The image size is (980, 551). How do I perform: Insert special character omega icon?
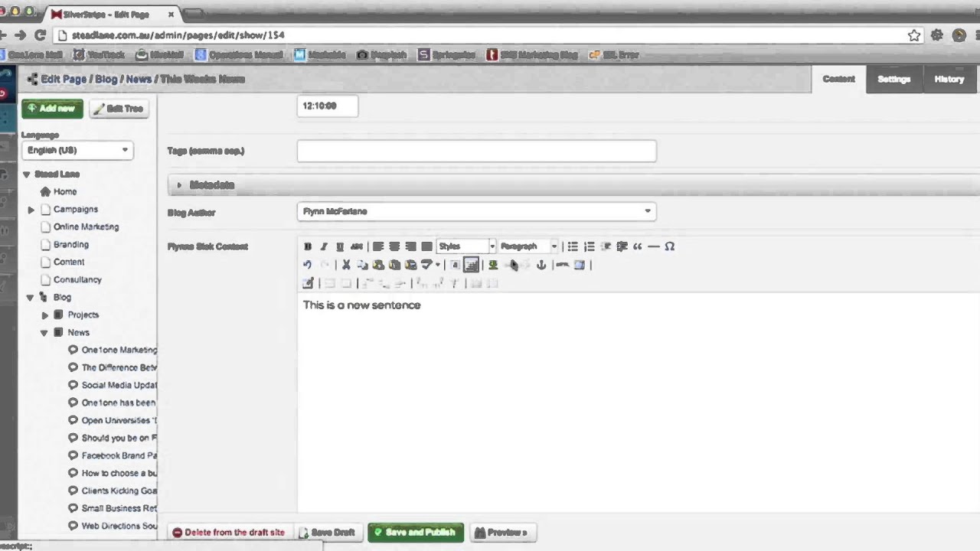click(669, 246)
